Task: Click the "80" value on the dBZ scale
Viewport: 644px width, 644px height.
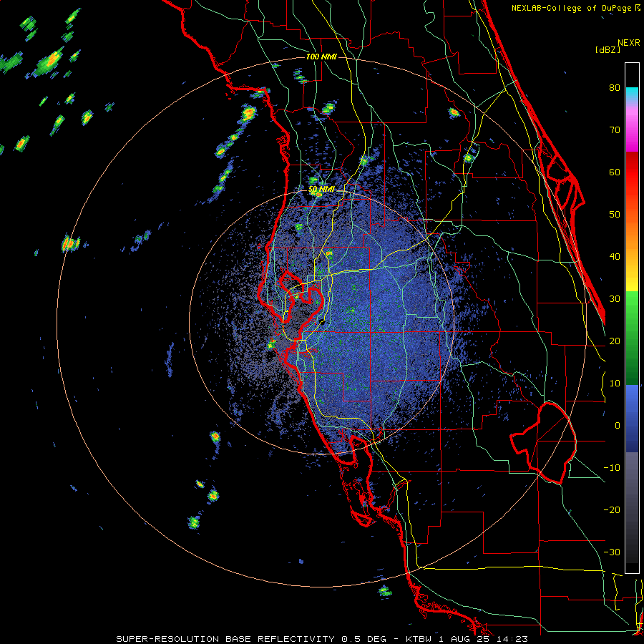Action: (x=615, y=88)
